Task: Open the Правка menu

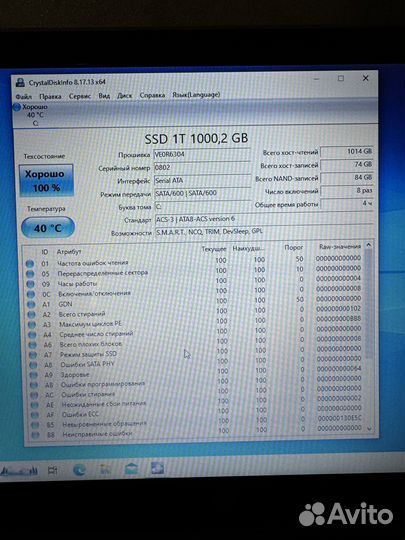Action: (50, 96)
